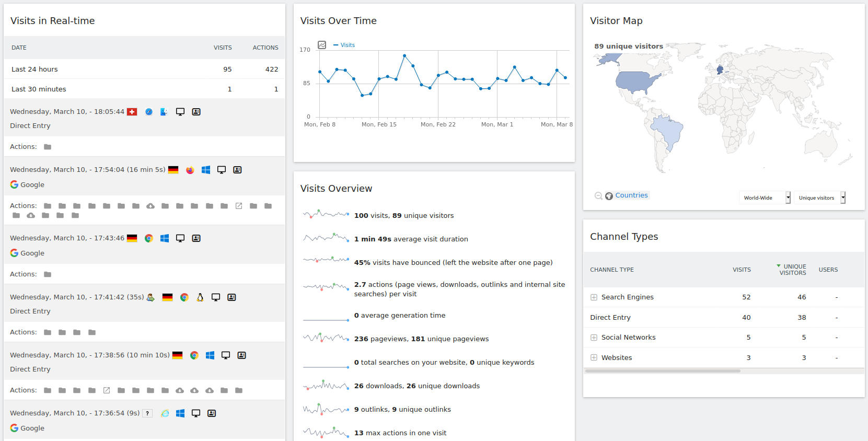Click the zoom-out magnifier on Visitor Map

tap(598, 196)
